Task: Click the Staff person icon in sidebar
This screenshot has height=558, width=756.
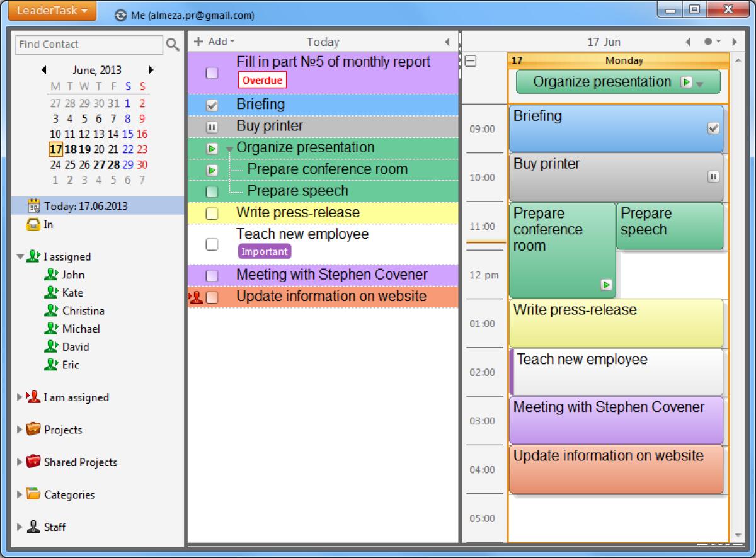Action: [x=33, y=527]
